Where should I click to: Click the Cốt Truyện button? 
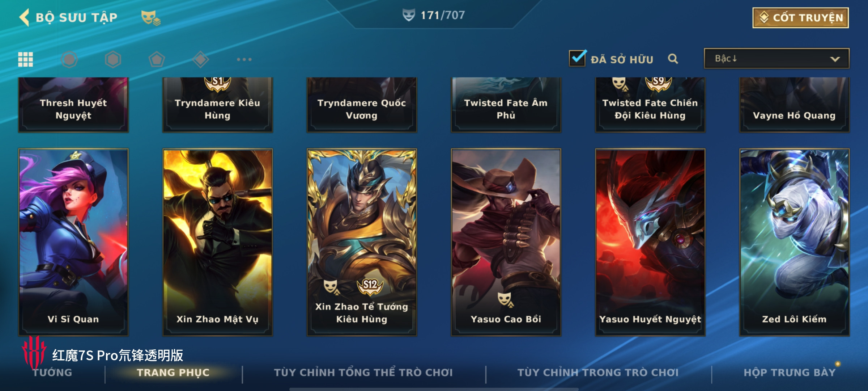(801, 18)
